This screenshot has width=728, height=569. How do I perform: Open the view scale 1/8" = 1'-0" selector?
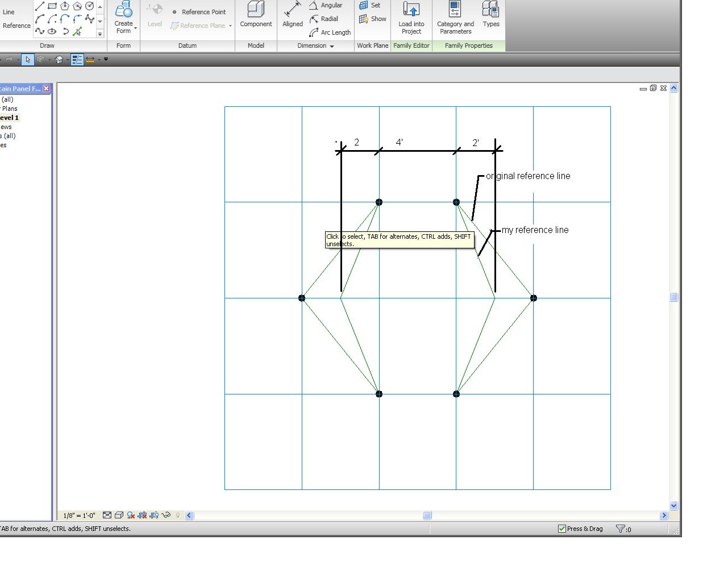pos(80,516)
